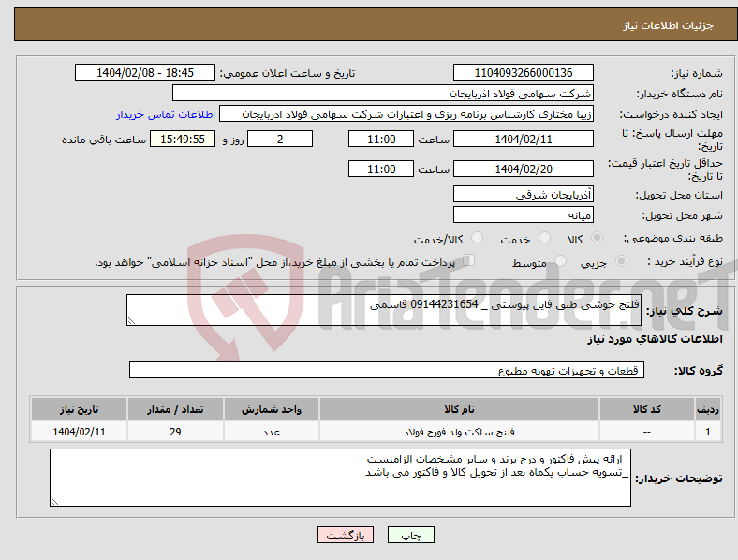Click the response deadline date 1404/02/11 field
738x560 pixels.
(523, 140)
